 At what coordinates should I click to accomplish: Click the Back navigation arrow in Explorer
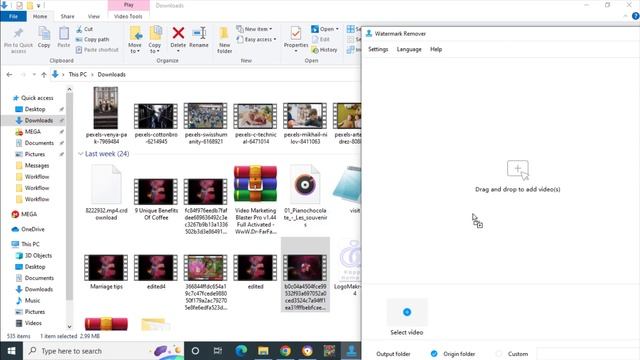tap(9, 75)
